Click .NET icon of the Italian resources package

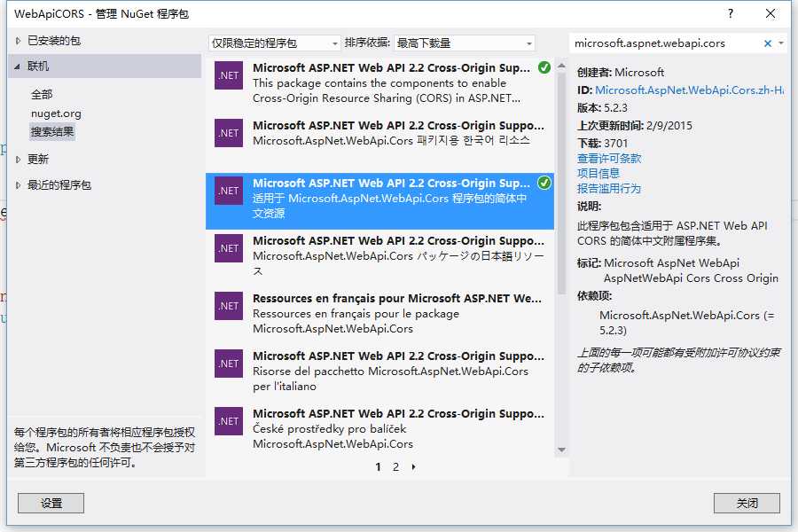[229, 364]
